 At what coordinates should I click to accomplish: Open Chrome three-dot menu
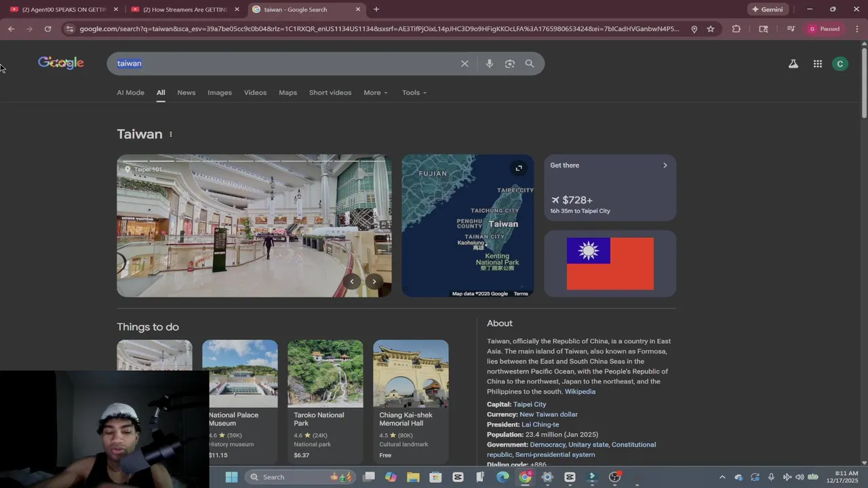click(x=856, y=29)
